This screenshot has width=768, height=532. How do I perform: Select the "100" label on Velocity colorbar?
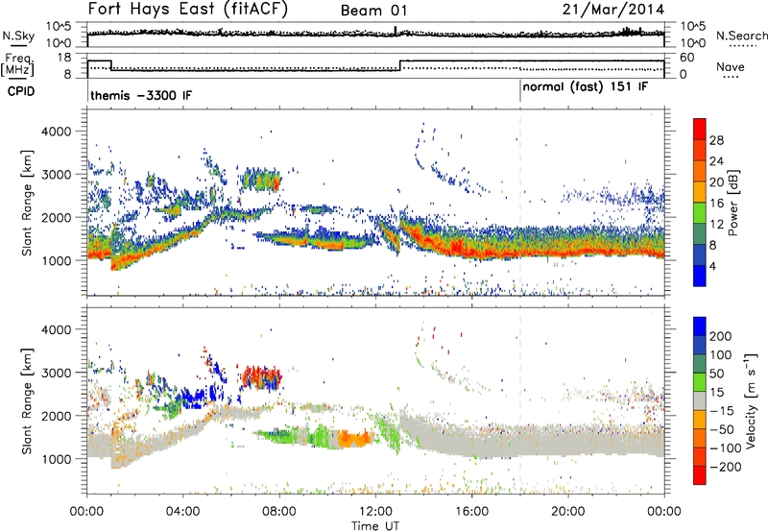(x=721, y=354)
